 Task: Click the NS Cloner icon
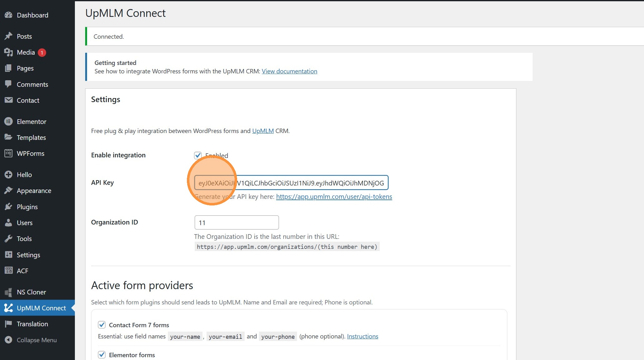click(x=8, y=292)
